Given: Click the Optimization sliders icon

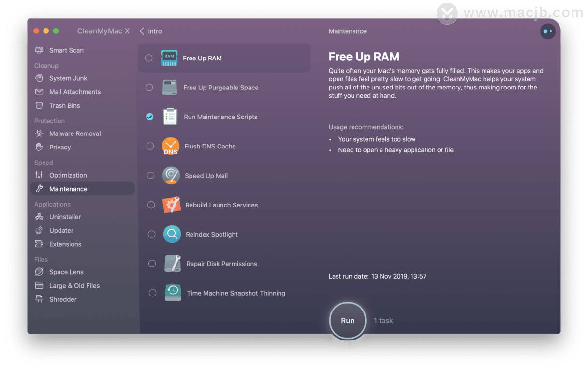Looking at the screenshot, I should tap(39, 175).
